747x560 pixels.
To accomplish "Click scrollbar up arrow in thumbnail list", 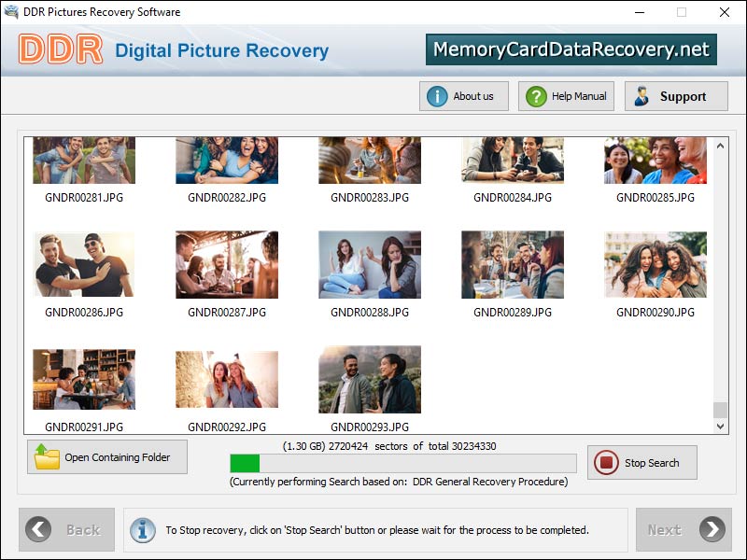I will (720, 146).
